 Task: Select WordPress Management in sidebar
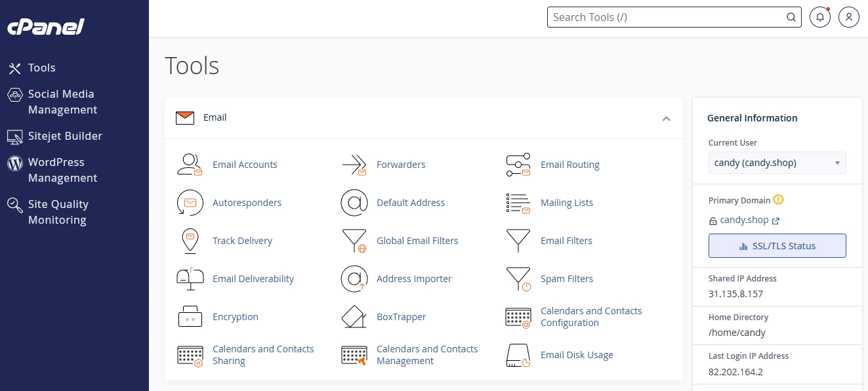coord(63,170)
